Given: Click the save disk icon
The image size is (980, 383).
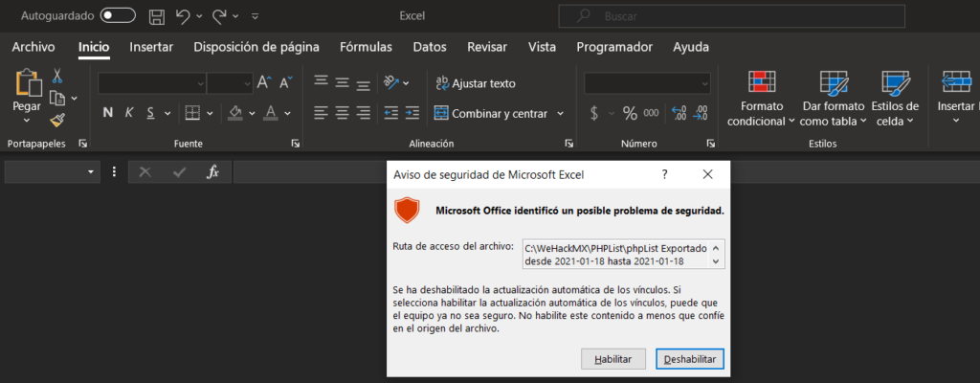Looking at the screenshot, I should point(159,16).
